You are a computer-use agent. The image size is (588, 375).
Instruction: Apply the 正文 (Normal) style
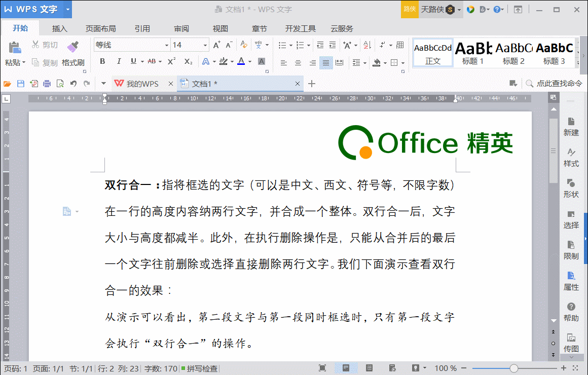point(433,53)
